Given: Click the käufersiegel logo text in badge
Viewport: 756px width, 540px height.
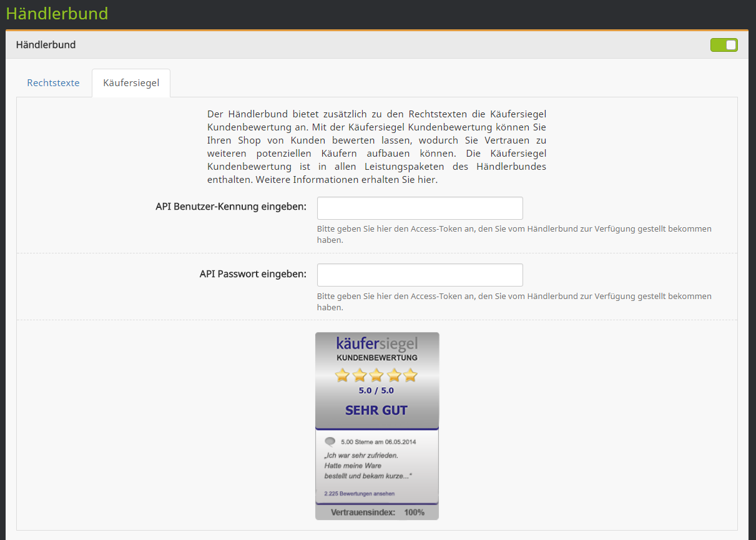Looking at the screenshot, I should (377, 343).
